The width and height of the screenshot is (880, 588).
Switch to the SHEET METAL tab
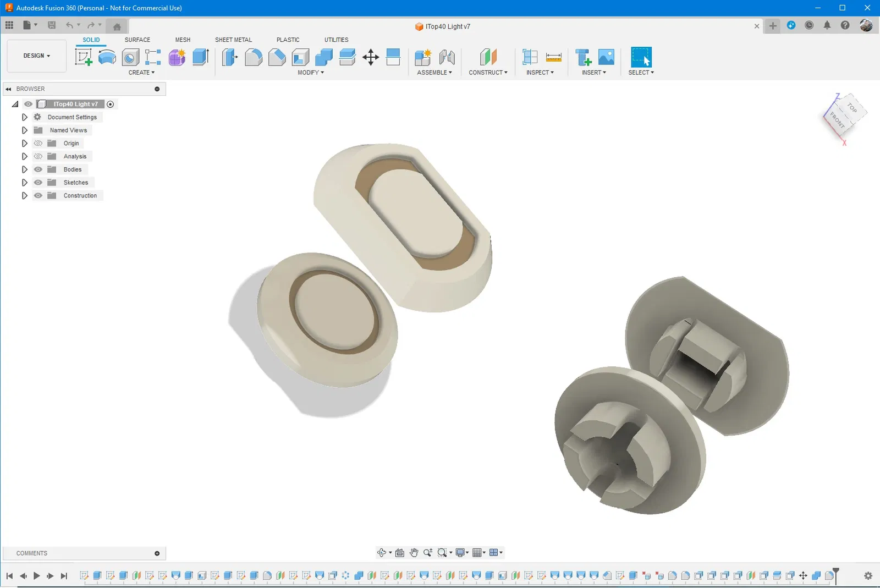click(x=233, y=40)
